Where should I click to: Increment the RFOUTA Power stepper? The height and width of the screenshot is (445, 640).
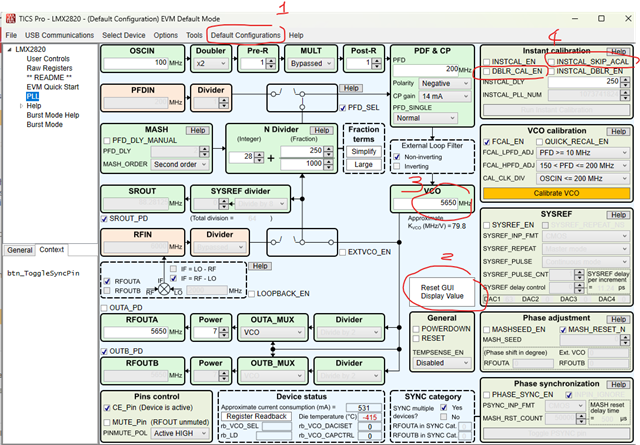(x=224, y=330)
